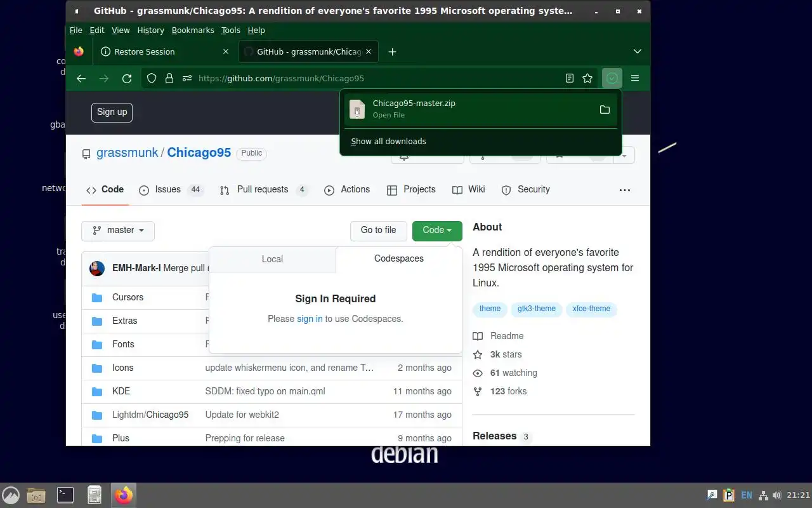Open the Projects tab
This screenshot has width=812, height=508.
pos(411,189)
